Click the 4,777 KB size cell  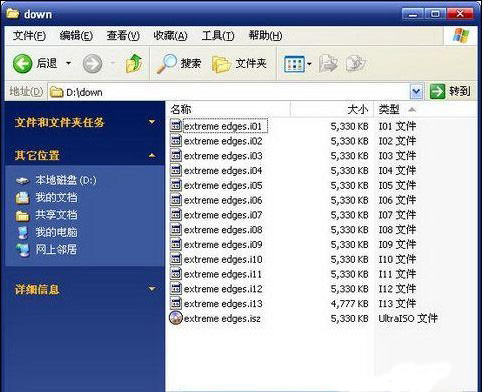point(349,304)
